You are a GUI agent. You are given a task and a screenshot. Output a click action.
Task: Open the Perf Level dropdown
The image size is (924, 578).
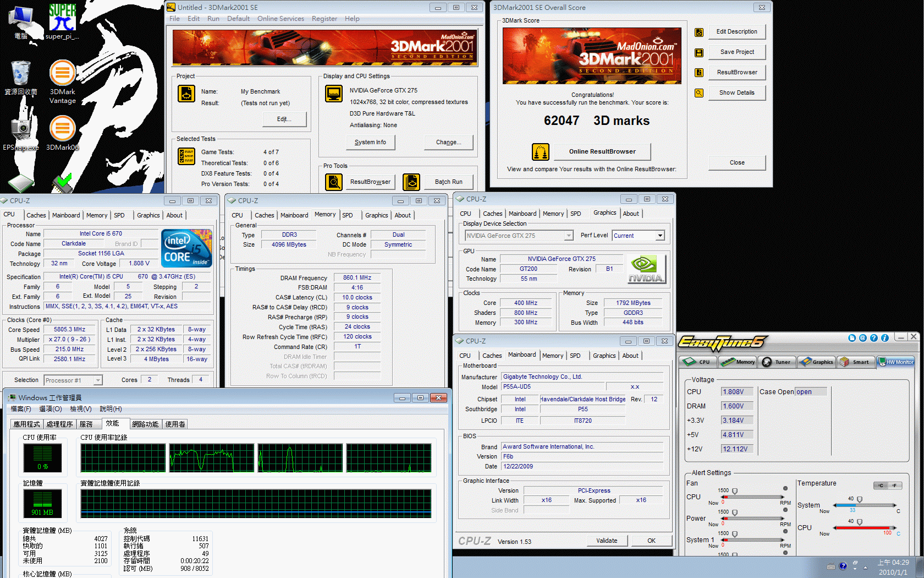click(x=659, y=236)
